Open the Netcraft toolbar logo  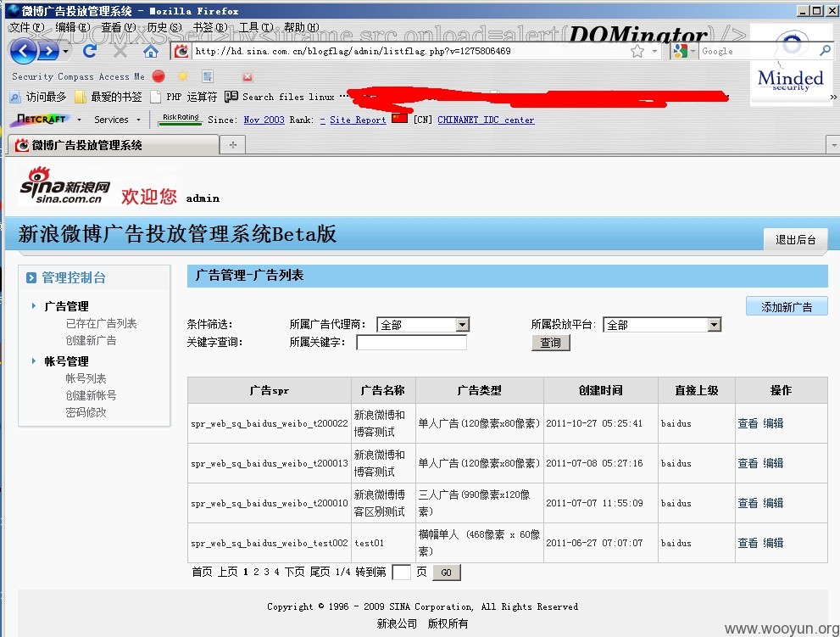(x=42, y=119)
